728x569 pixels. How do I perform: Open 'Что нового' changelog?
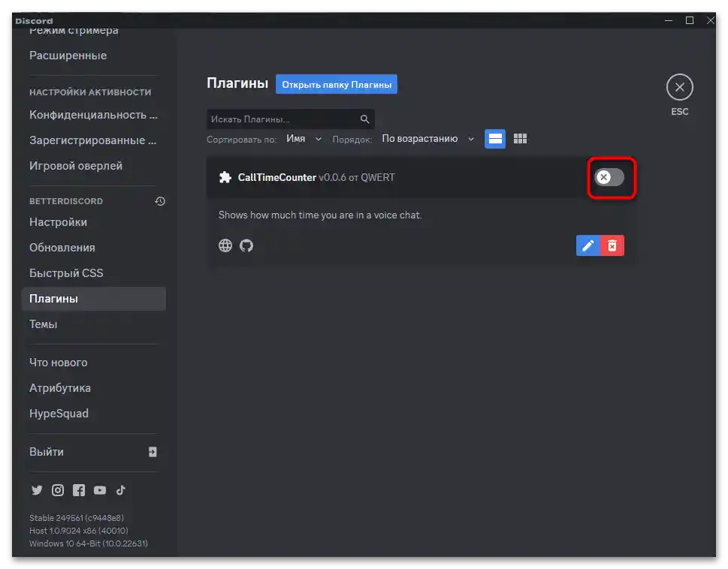coord(94,362)
